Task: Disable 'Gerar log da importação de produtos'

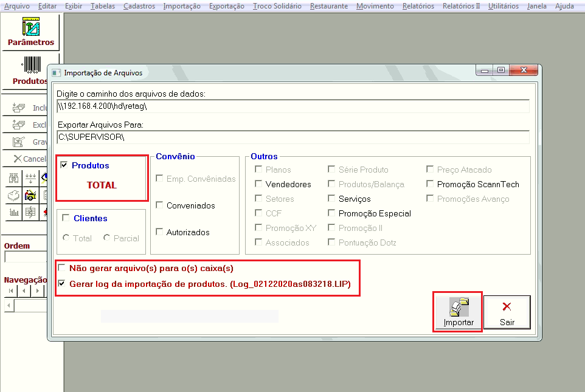Action: click(x=61, y=284)
